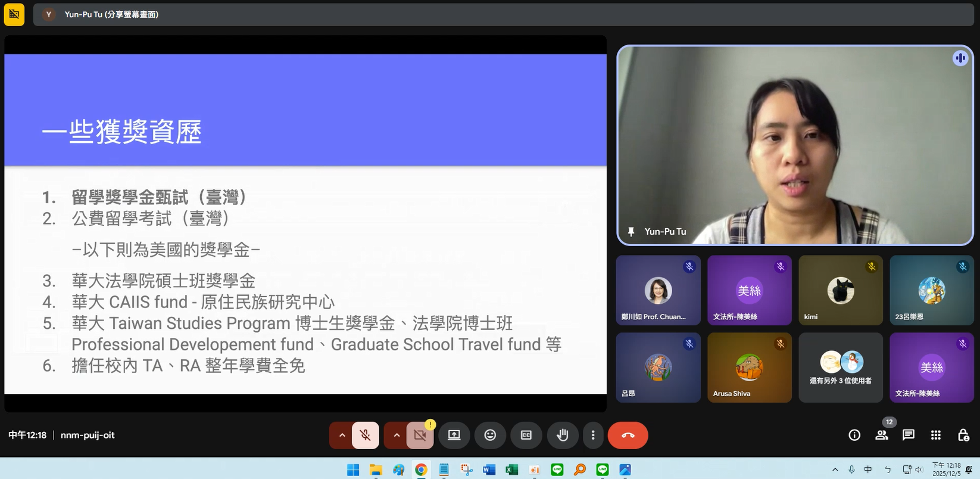The width and height of the screenshot is (980, 479).
Task: Click the 還有另外 3 位使用者 tile
Action: click(x=840, y=368)
